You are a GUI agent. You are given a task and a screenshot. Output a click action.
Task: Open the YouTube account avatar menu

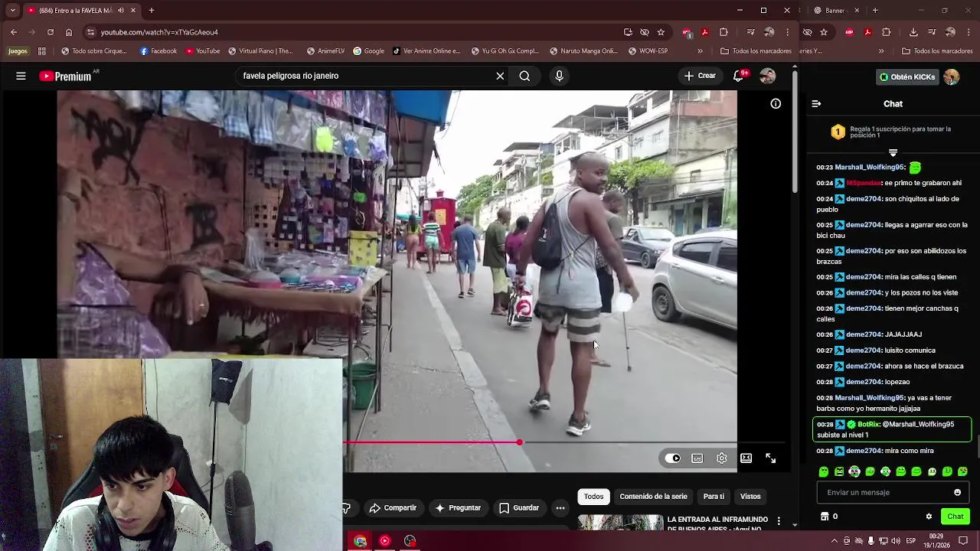tap(768, 76)
